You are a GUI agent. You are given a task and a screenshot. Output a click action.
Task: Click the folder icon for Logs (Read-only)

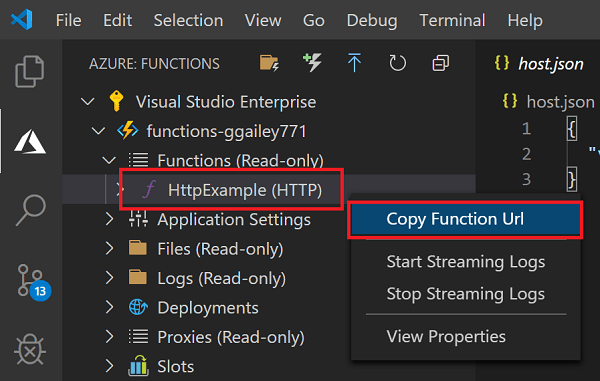[138, 277]
